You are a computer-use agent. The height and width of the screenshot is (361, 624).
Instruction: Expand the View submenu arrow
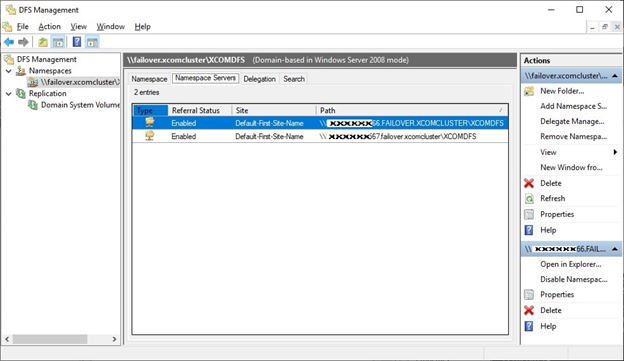coord(615,152)
